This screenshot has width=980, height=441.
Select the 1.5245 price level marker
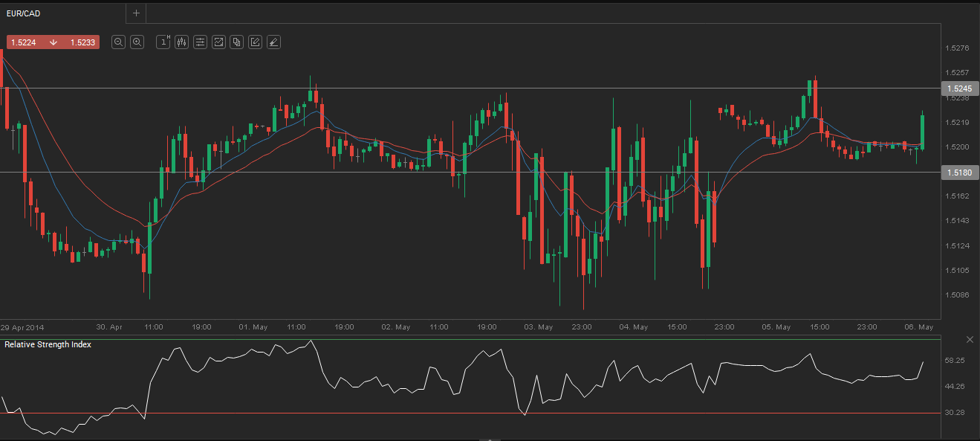pyautogui.click(x=958, y=88)
